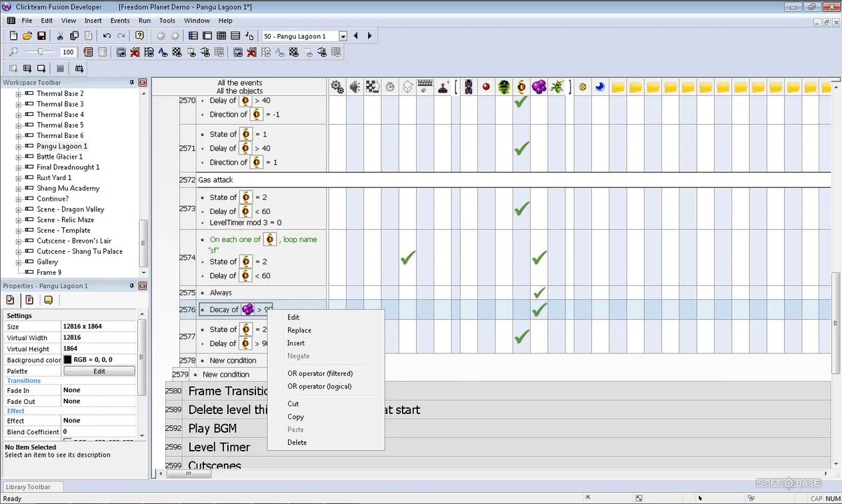Click the Open folder toolbar icon
The image size is (842, 504).
(27, 36)
